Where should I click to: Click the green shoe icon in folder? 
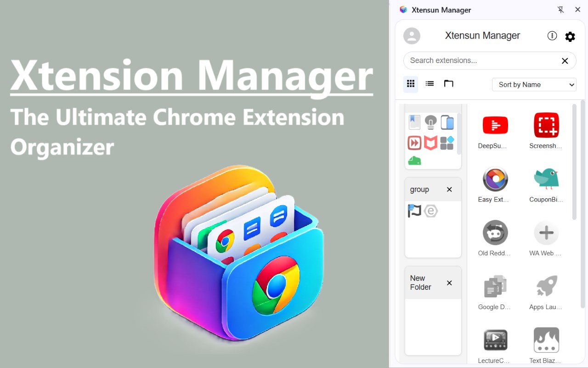click(x=414, y=161)
